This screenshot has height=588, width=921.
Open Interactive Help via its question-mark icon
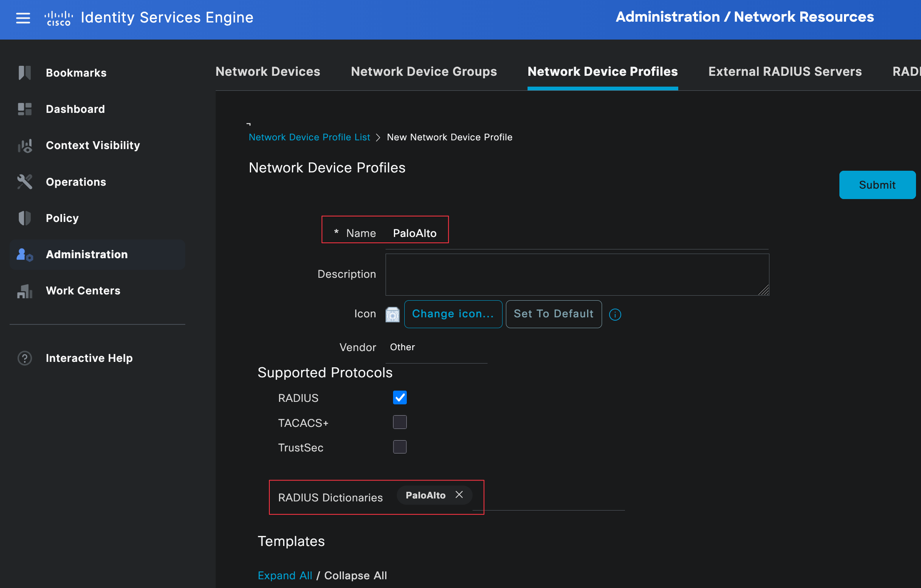tap(25, 358)
